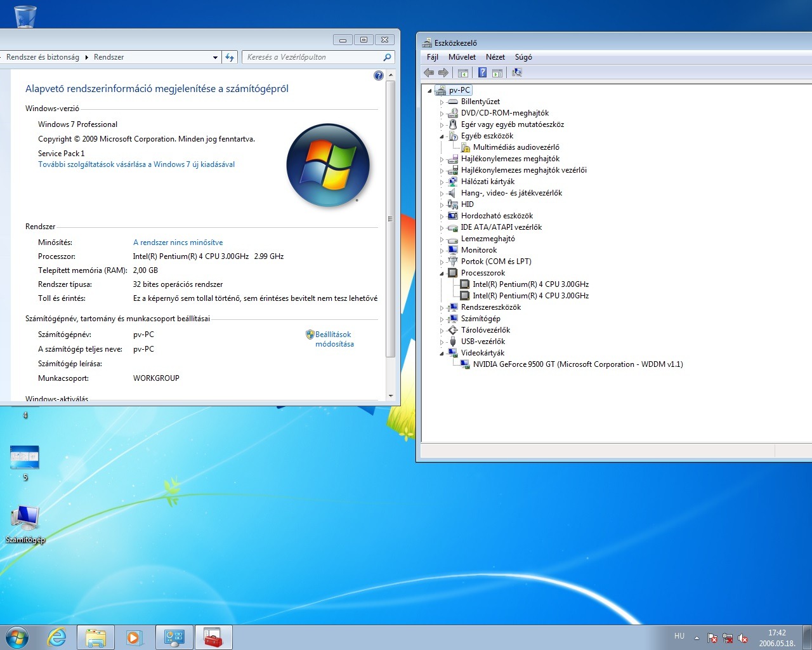812x650 pixels.
Task: Collapse the Egyéb eszközök node
Action: click(442, 136)
